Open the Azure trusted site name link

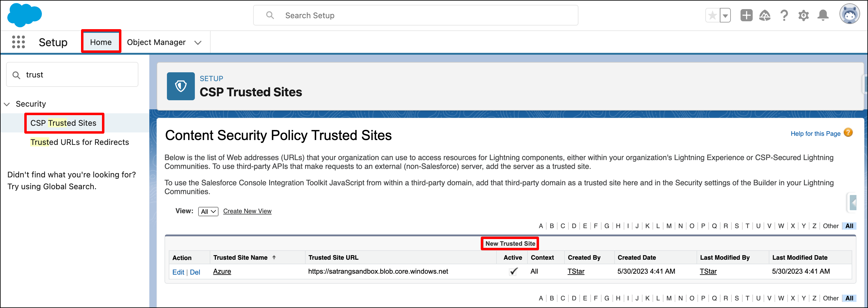(222, 271)
